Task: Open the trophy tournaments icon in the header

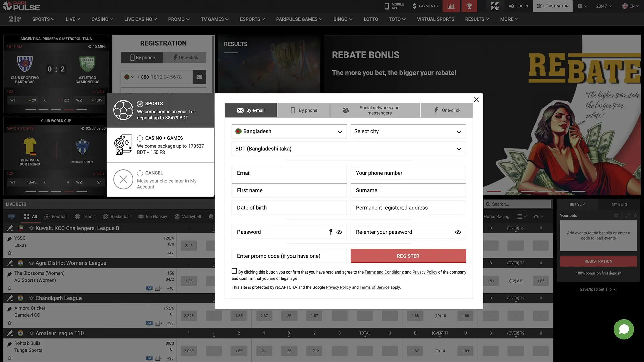Action: tap(469, 6)
